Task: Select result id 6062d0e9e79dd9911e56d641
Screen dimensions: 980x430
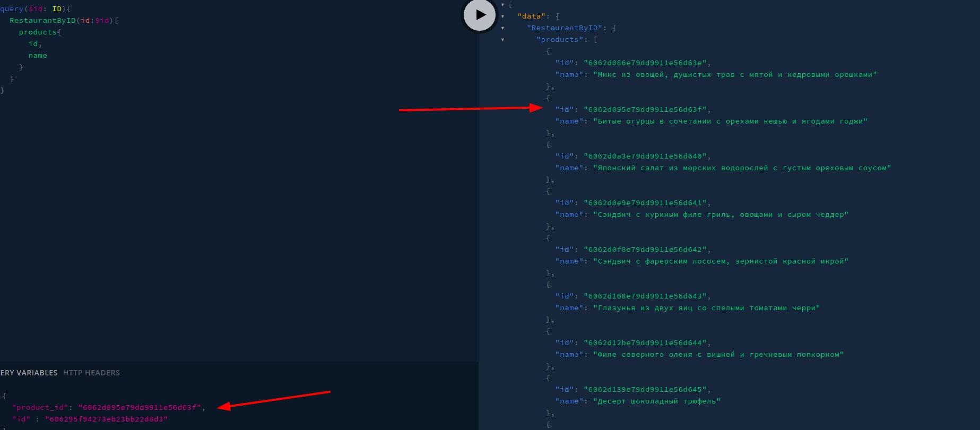Action: click(x=645, y=203)
